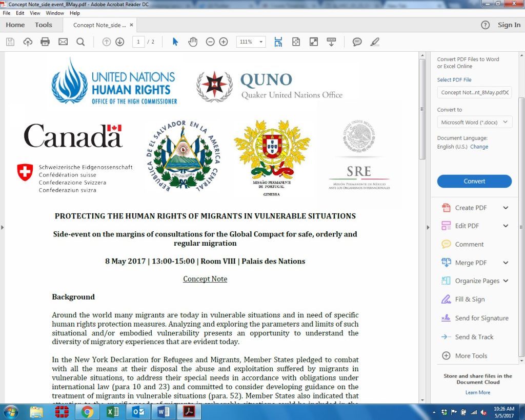Add a sticky note comment
Viewport: 525px width, 420px height.
[x=356, y=42]
